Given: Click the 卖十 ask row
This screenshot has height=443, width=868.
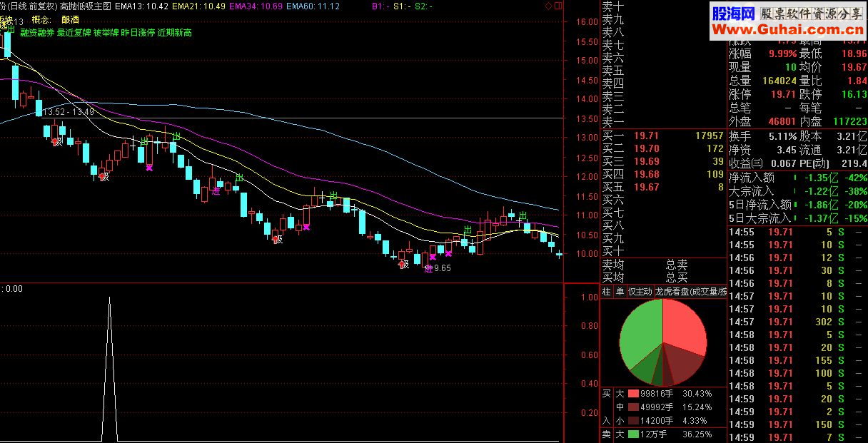Looking at the screenshot, I should point(662,6).
